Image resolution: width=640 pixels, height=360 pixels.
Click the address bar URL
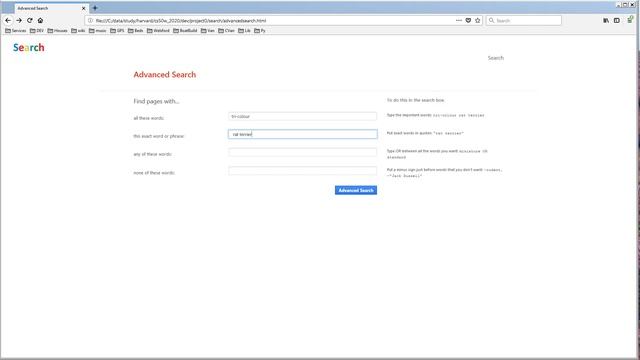click(181, 20)
